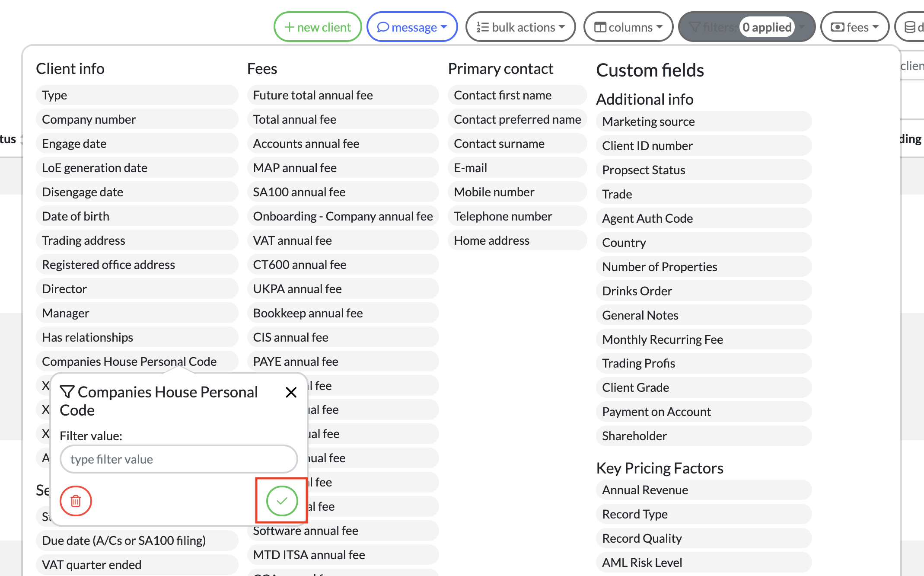The height and width of the screenshot is (576, 924).
Task: Click the 0 applied filters badge
Action: click(767, 27)
